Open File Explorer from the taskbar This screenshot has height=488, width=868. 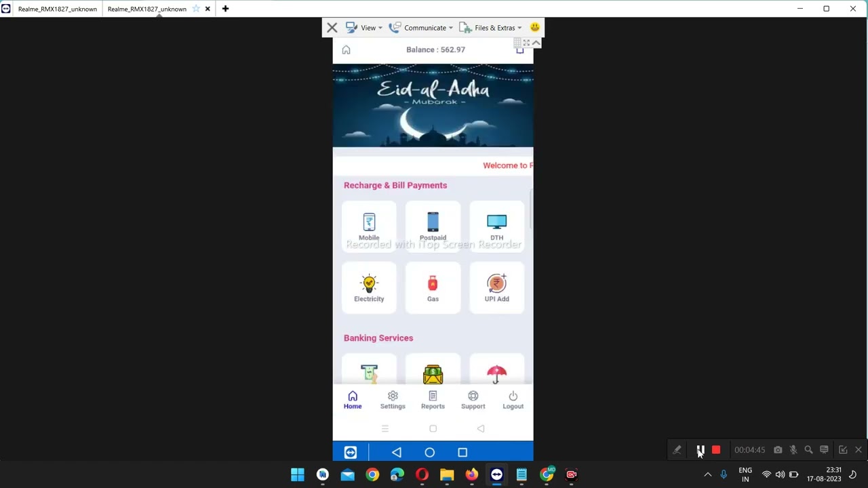click(x=447, y=474)
